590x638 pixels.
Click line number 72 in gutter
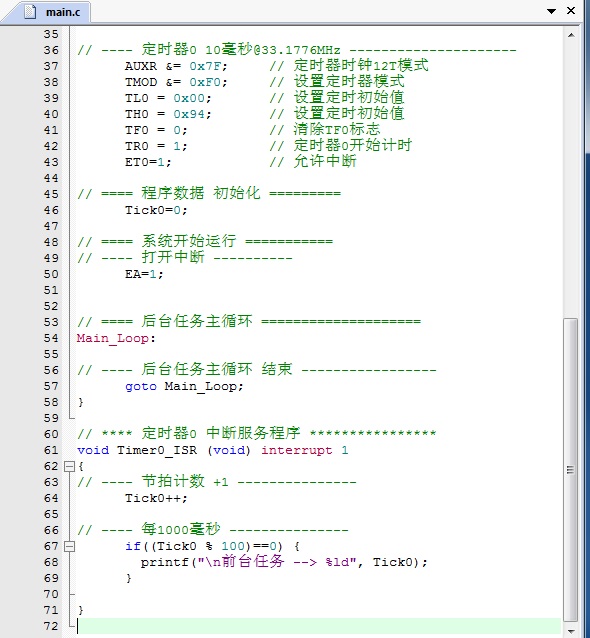tap(51, 626)
